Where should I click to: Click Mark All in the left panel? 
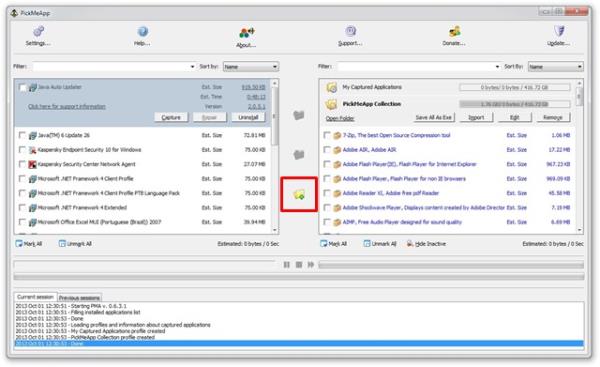(29, 244)
